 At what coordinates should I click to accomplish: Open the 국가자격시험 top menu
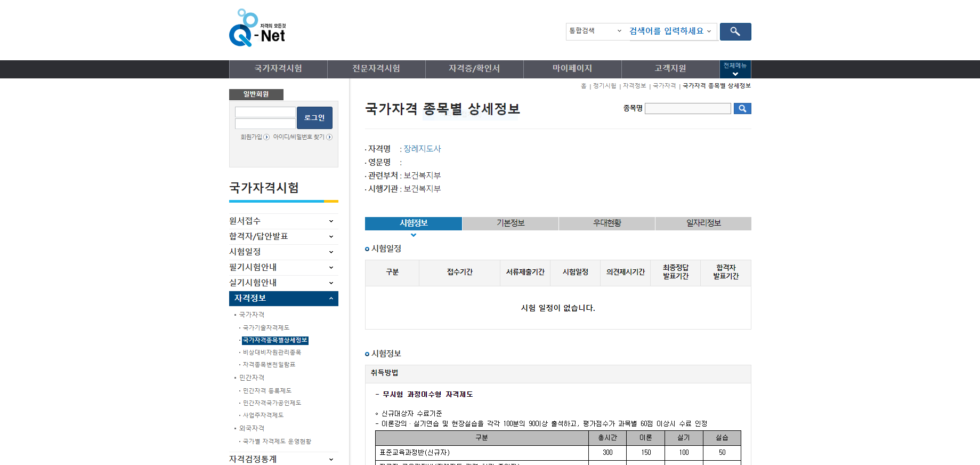pos(278,69)
